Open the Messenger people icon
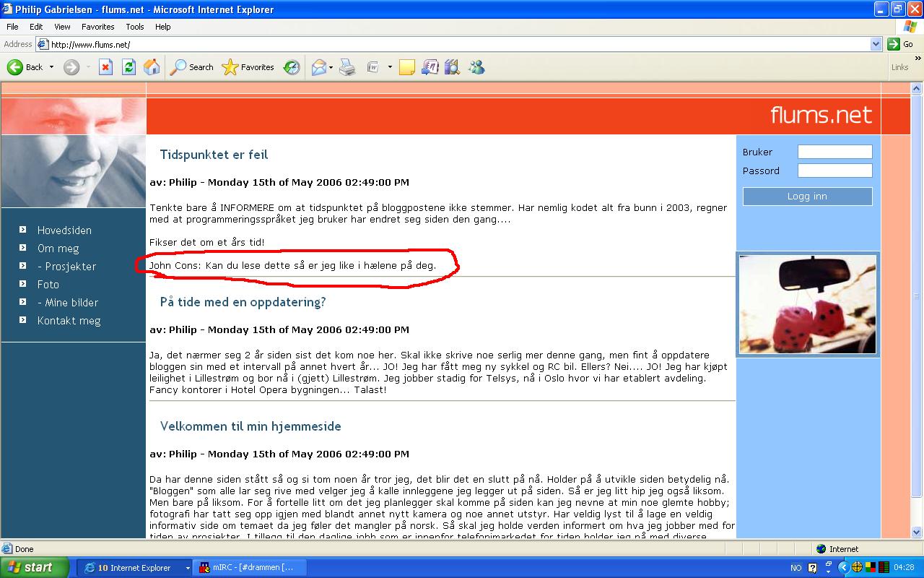Image resolution: width=924 pixels, height=578 pixels. 476,67
